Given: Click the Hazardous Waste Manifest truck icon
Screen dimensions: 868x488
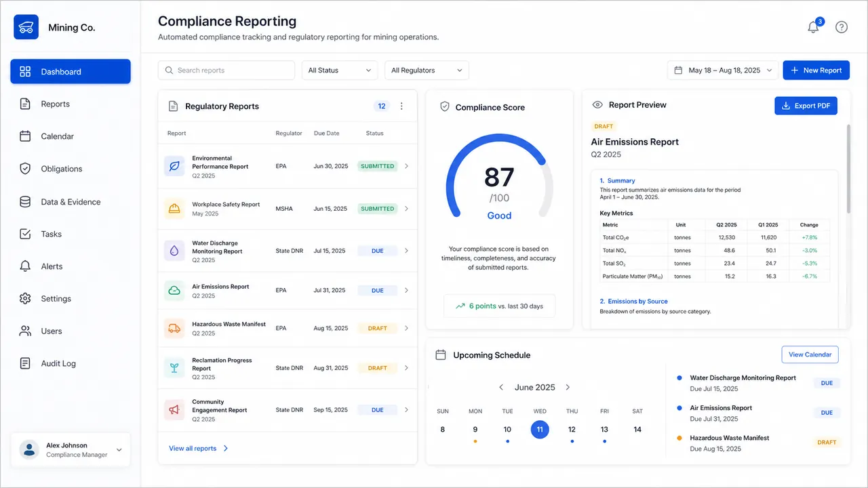Looking at the screenshot, I should [174, 328].
